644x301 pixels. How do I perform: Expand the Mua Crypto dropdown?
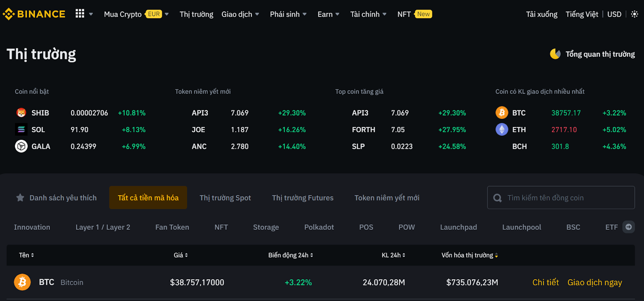coord(167,14)
